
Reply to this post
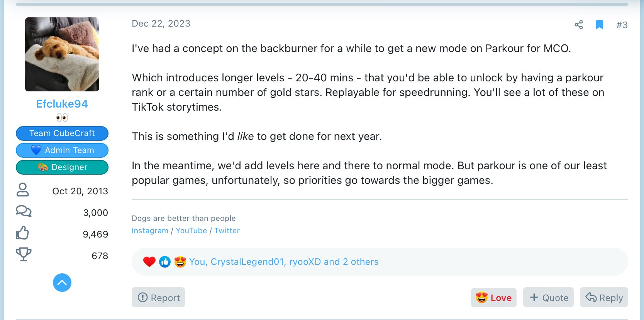coord(604,297)
